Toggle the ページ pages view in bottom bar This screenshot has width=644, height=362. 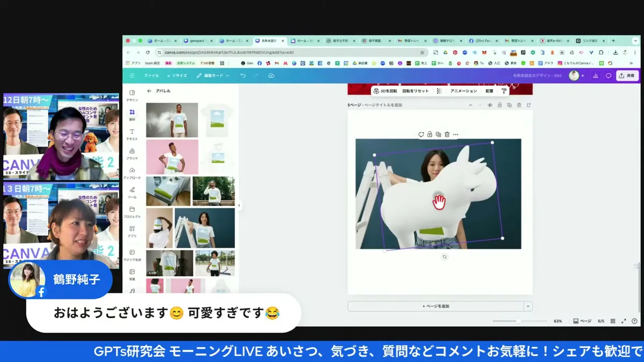coord(582,321)
